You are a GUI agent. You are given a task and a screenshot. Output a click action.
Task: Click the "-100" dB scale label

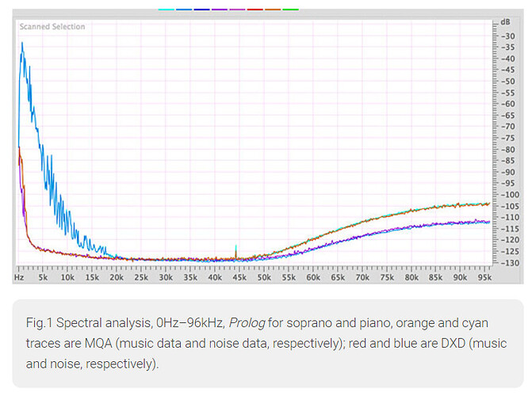click(x=511, y=195)
